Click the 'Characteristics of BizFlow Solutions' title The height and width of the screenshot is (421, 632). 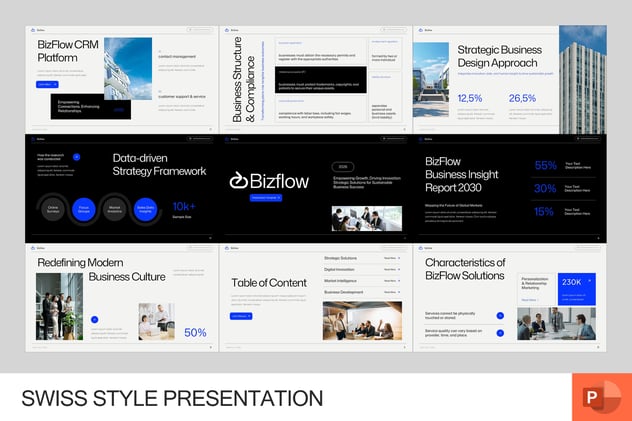[x=465, y=269]
